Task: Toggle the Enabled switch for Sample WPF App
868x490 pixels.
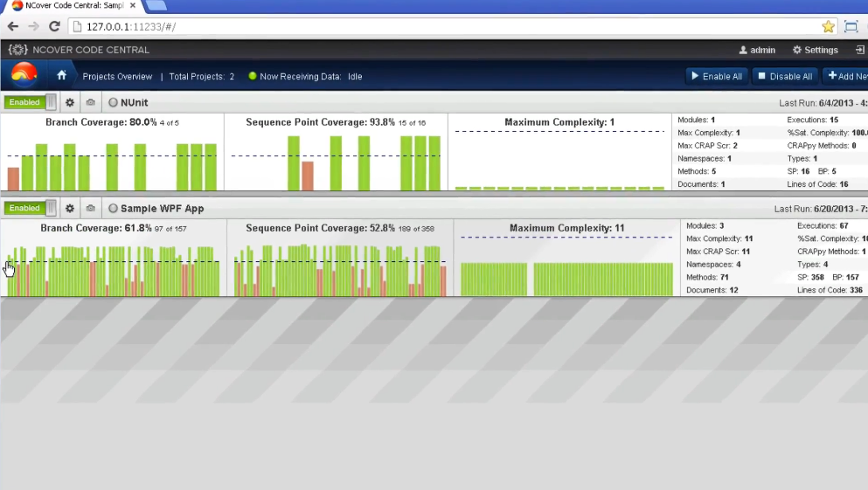Action: click(x=31, y=208)
